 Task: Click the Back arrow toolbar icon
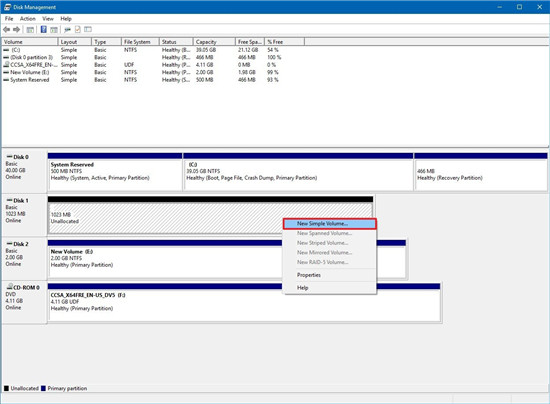(x=6, y=30)
